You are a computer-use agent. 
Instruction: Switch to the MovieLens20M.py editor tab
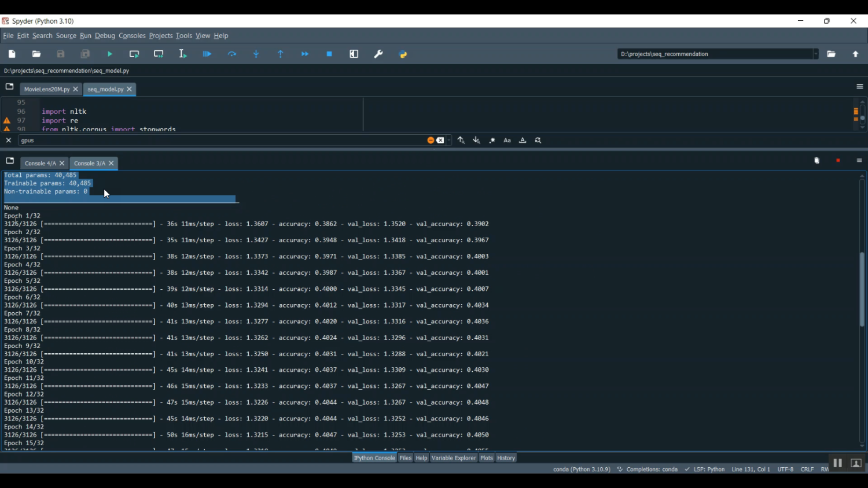tap(46, 90)
